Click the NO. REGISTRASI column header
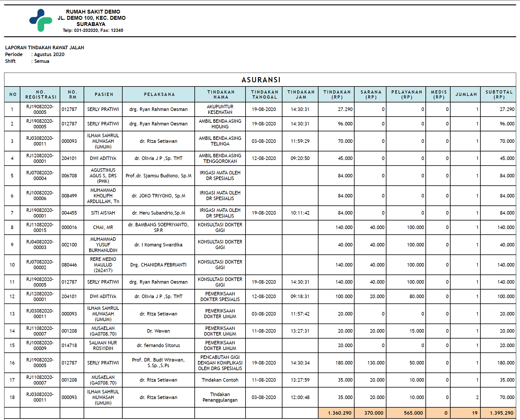The width and height of the screenshot is (520, 420). (x=41, y=94)
